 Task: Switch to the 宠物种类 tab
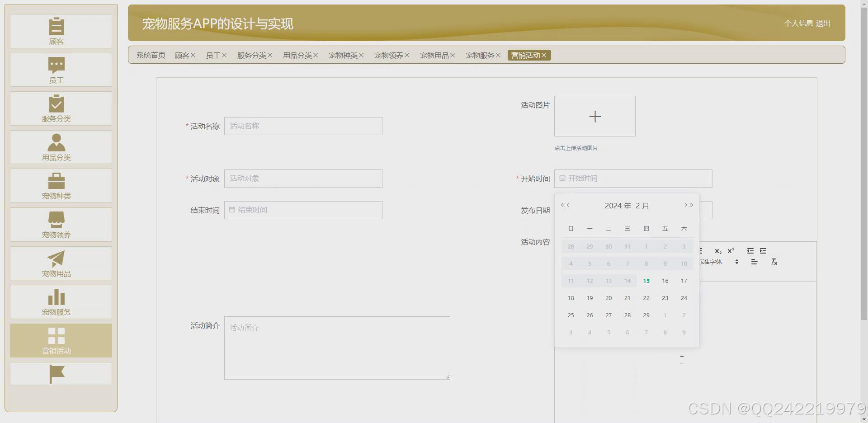click(x=343, y=55)
